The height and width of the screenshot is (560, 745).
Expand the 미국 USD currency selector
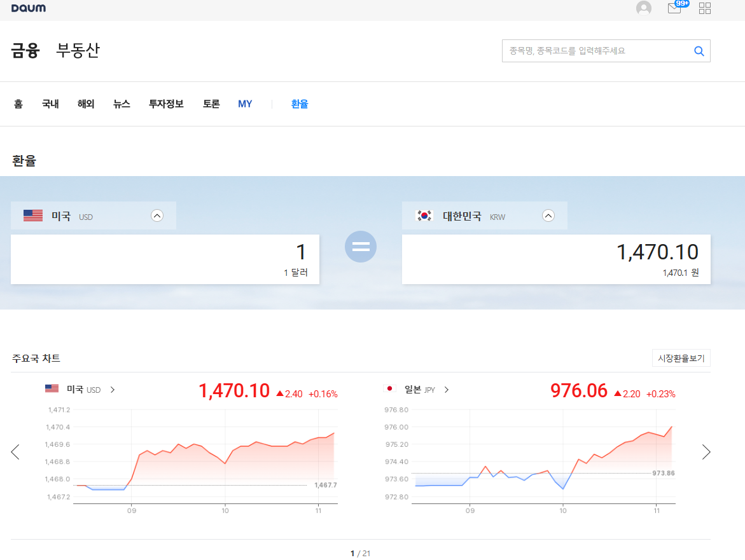click(x=157, y=215)
